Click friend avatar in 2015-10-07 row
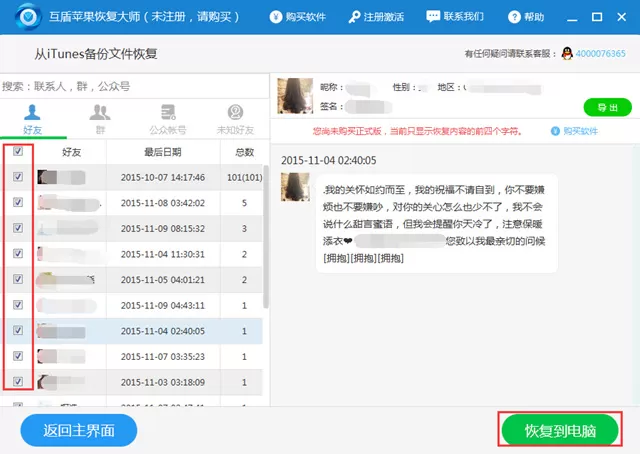The width and height of the screenshot is (640, 454). tap(46, 177)
